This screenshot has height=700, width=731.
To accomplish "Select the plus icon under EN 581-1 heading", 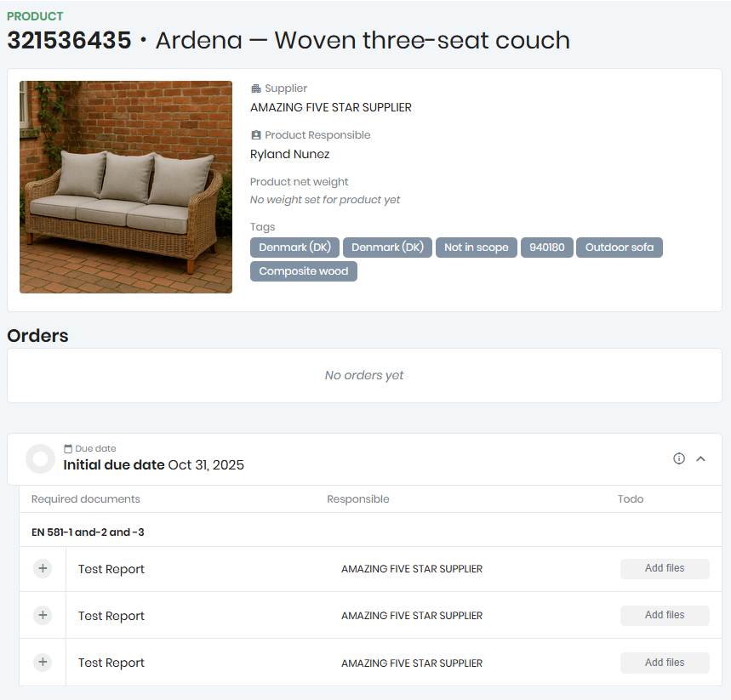I will click(x=42, y=568).
